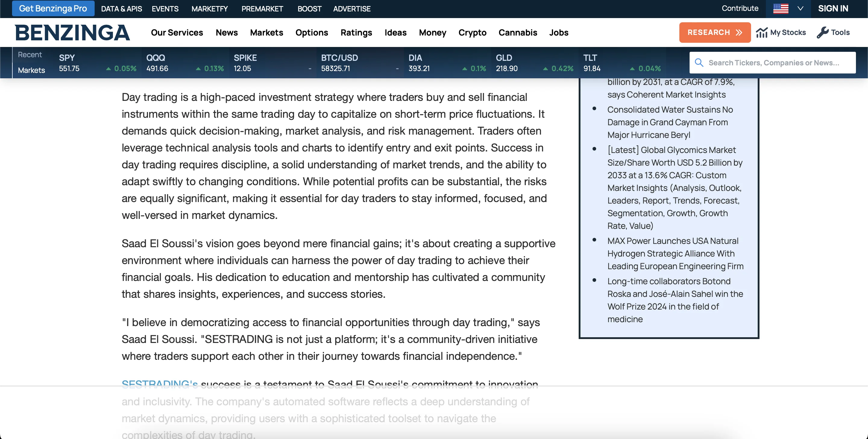The width and height of the screenshot is (868, 439).
Task: Switch to the Recent ticker tab
Action: click(x=30, y=54)
